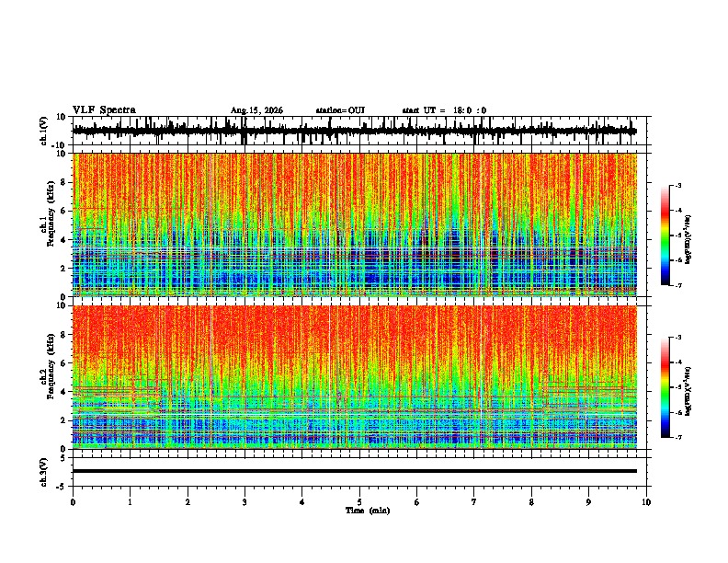Viewport: 728px width, 563px height.
Task: Click the "VLF Spectra" plot title
Action: (104, 110)
